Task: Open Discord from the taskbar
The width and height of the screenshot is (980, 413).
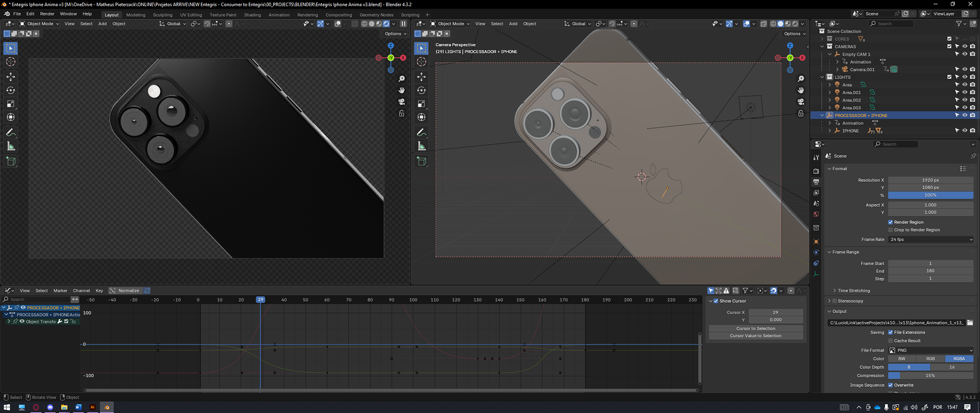Action: tap(50, 407)
